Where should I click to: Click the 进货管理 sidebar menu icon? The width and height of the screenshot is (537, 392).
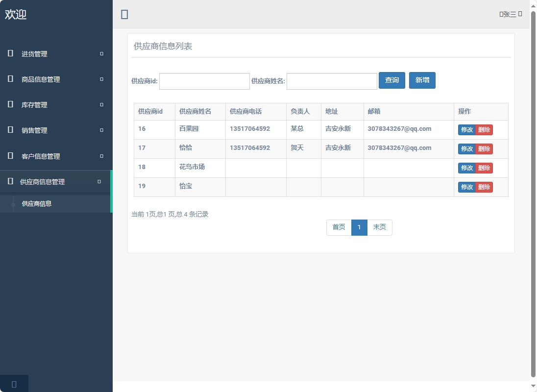(x=10, y=54)
